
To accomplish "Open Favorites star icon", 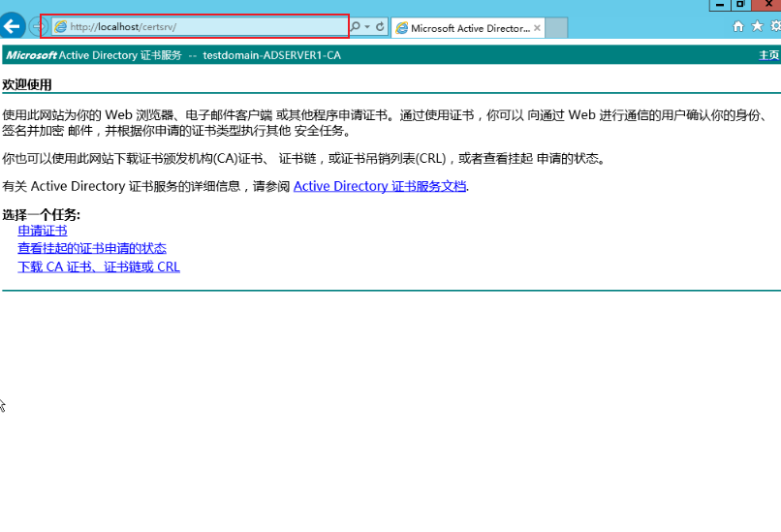I will pyautogui.click(x=757, y=26).
